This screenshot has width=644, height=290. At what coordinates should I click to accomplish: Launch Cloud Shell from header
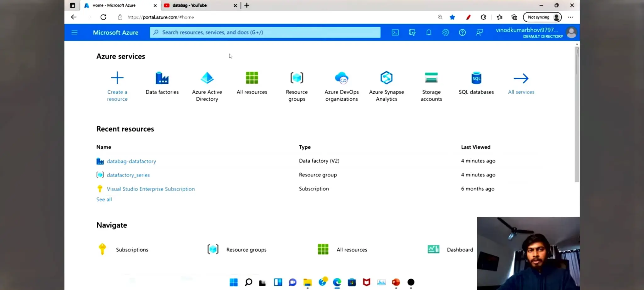point(395,32)
